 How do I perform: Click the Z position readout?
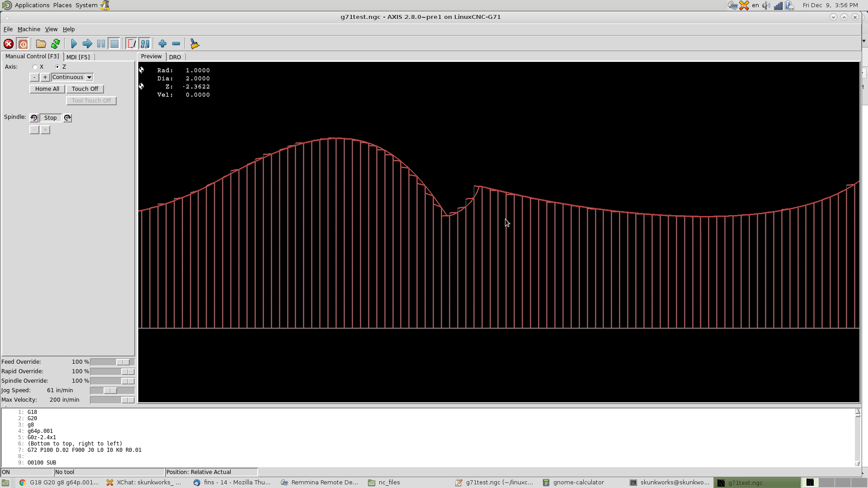[x=187, y=87]
